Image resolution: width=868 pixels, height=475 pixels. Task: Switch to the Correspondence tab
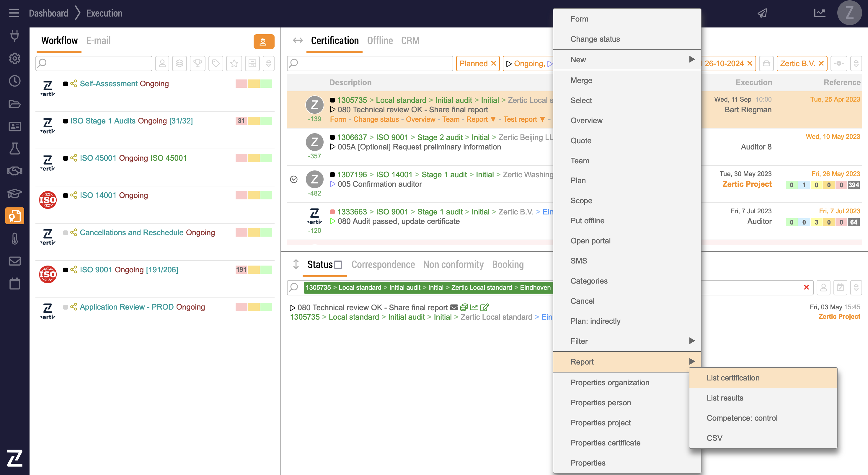tap(383, 265)
